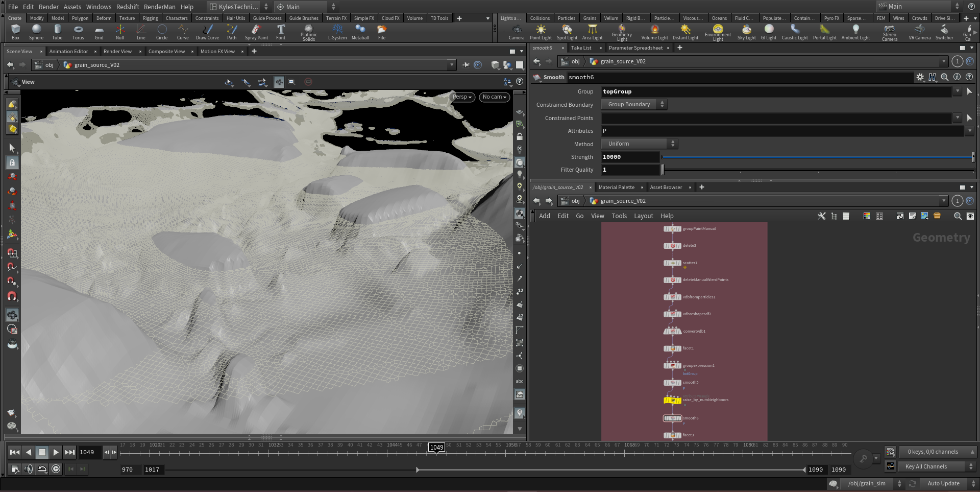Select the Metaball shelf tool
980x492 pixels.
coord(360,32)
